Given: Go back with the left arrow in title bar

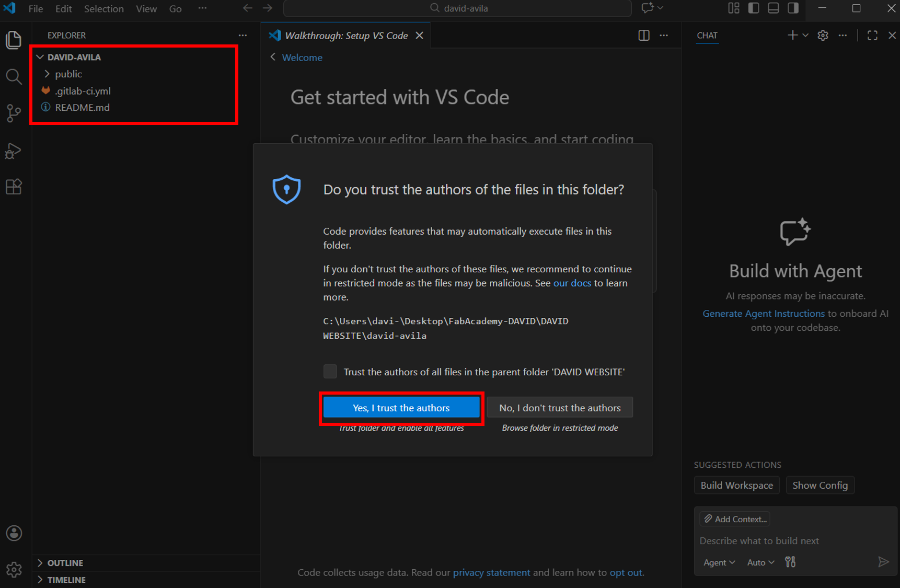Looking at the screenshot, I should coord(248,8).
